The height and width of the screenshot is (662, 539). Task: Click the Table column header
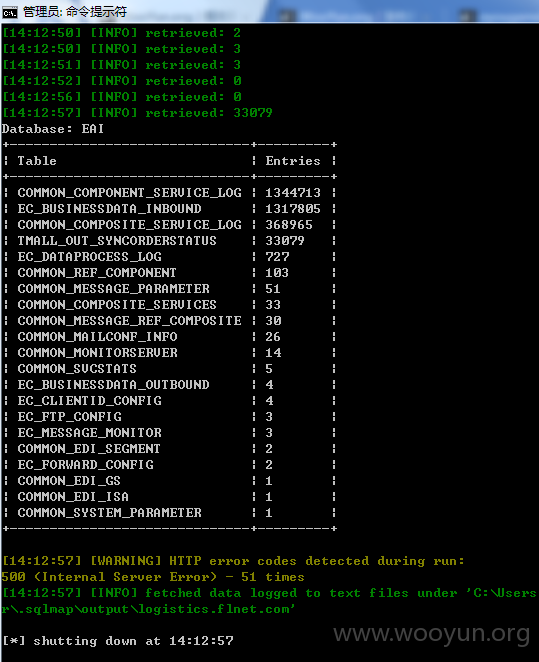[x=37, y=161]
